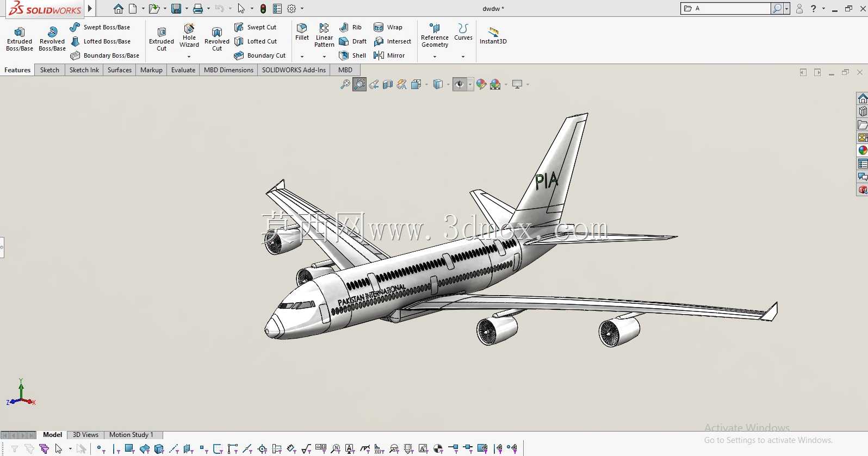Open the 3D Views tab

point(85,435)
